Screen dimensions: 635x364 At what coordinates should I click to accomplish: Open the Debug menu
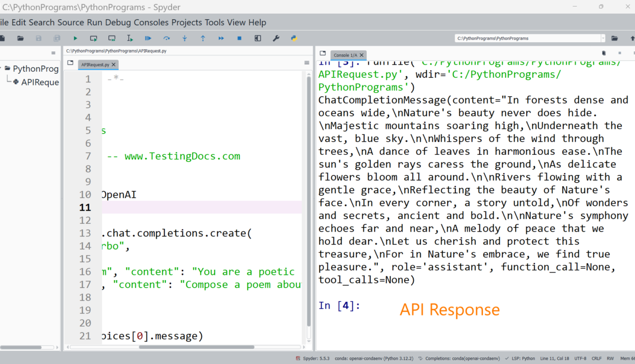tap(118, 22)
